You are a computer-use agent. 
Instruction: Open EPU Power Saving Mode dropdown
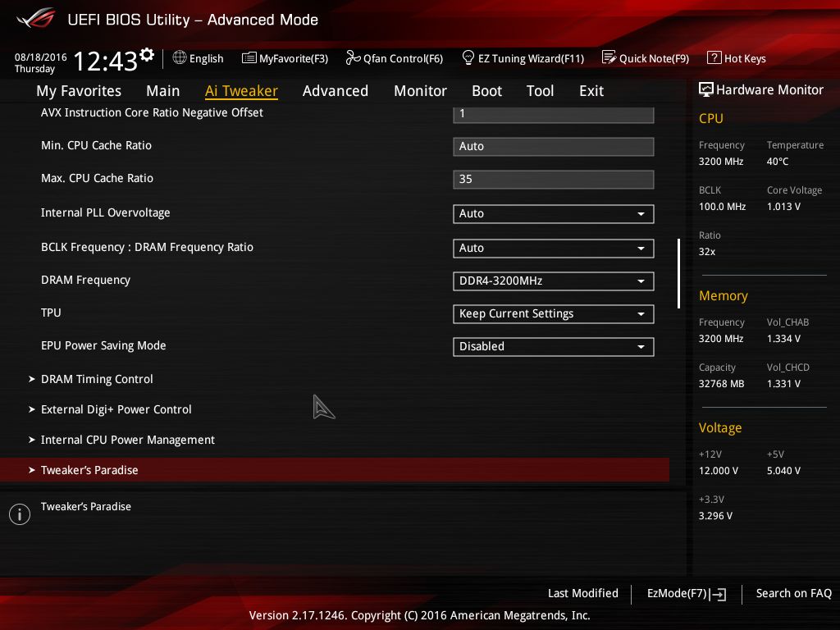554,347
